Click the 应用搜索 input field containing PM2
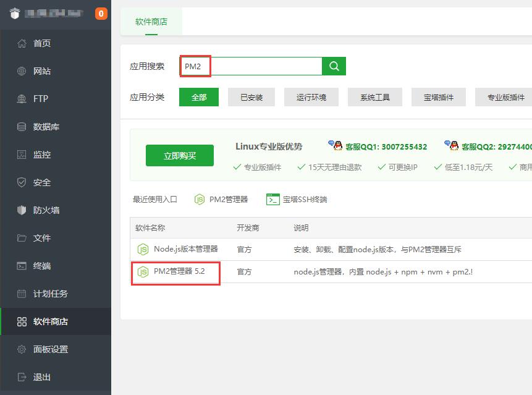This screenshot has width=532, height=395. click(x=251, y=66)
